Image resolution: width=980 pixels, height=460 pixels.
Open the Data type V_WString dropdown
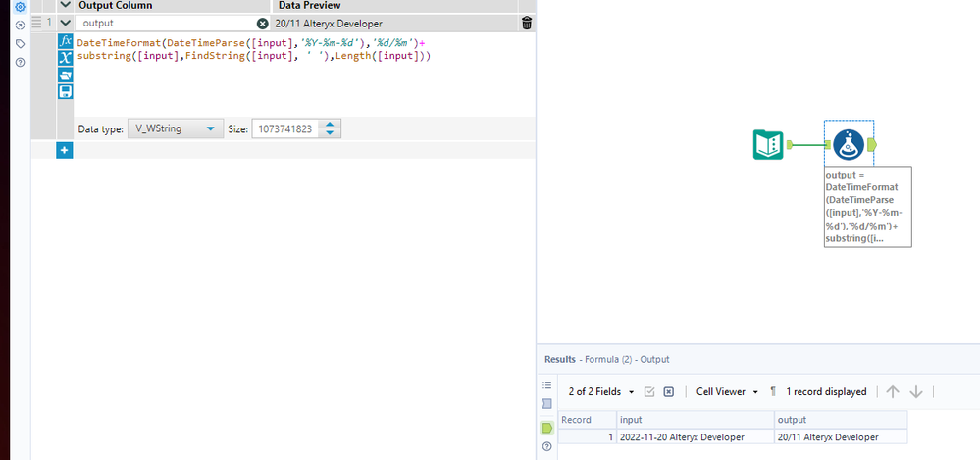[x=176, y=129]
